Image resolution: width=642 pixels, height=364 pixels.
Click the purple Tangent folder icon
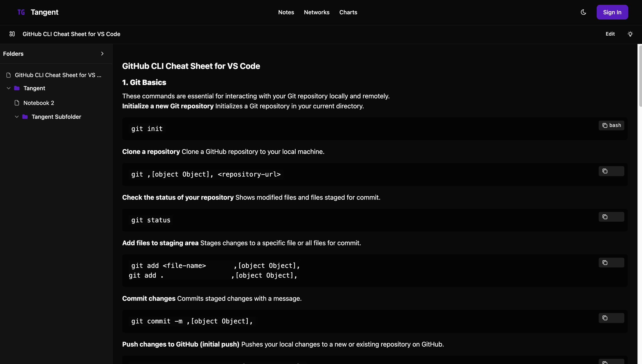click(17, 88)
